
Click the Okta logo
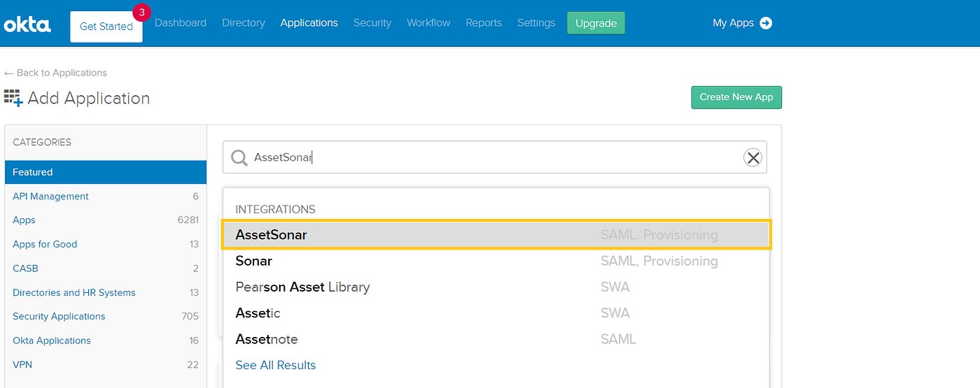27,24
